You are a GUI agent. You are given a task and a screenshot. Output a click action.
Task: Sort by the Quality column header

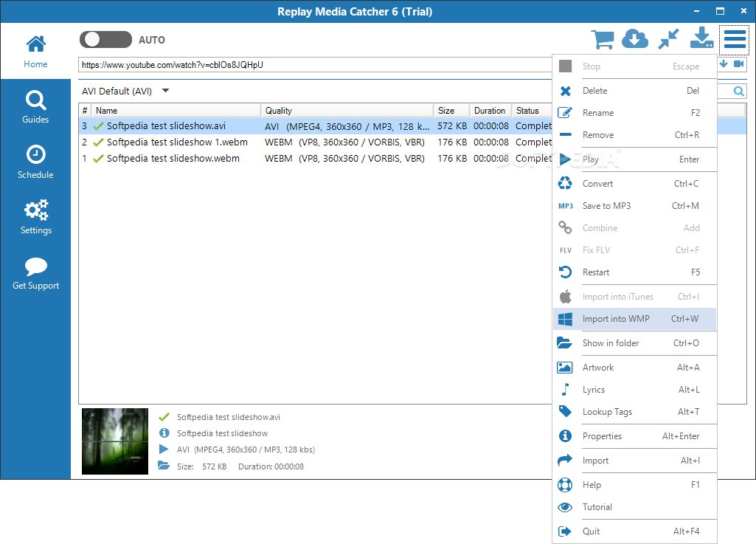[347, 111]
